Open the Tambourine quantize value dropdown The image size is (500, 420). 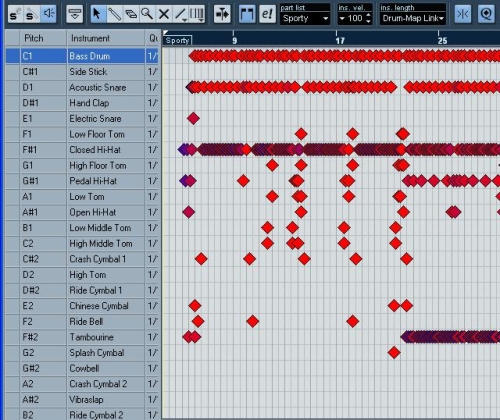(153, 337)
